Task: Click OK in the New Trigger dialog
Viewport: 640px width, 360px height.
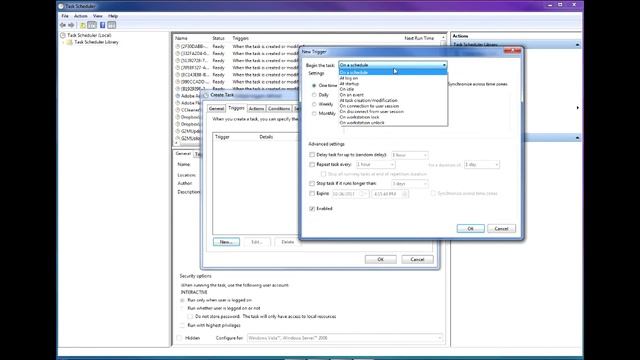Action: [x=471, y=229]
